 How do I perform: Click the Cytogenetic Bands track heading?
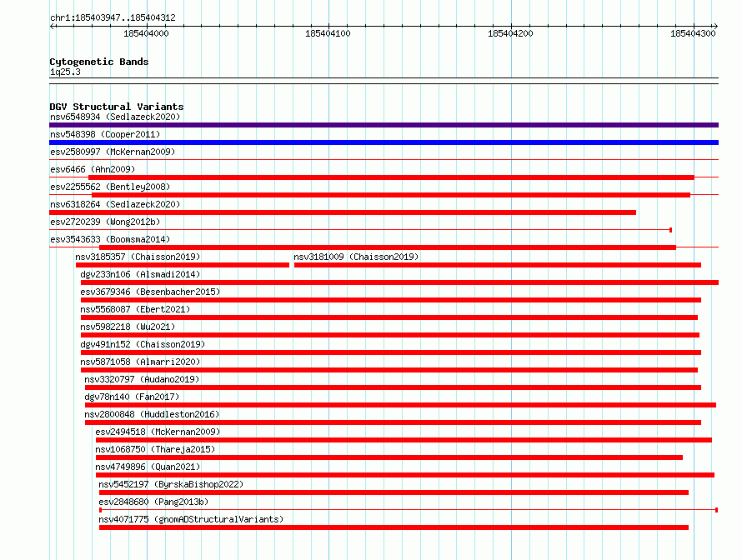[x=99, y=62]
